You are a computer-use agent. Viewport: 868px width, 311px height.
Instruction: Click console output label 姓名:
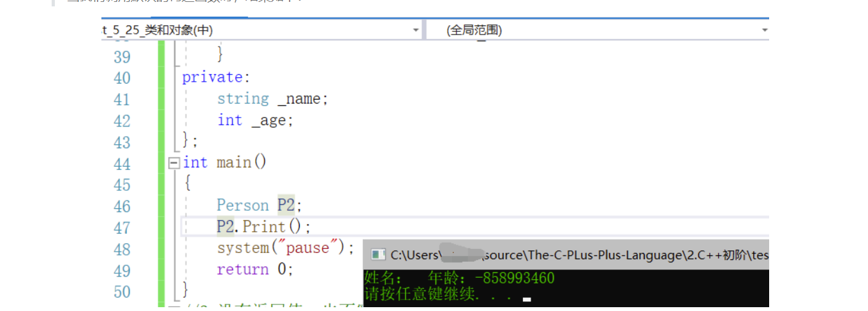pyautogui.click(x=383, y=278)
